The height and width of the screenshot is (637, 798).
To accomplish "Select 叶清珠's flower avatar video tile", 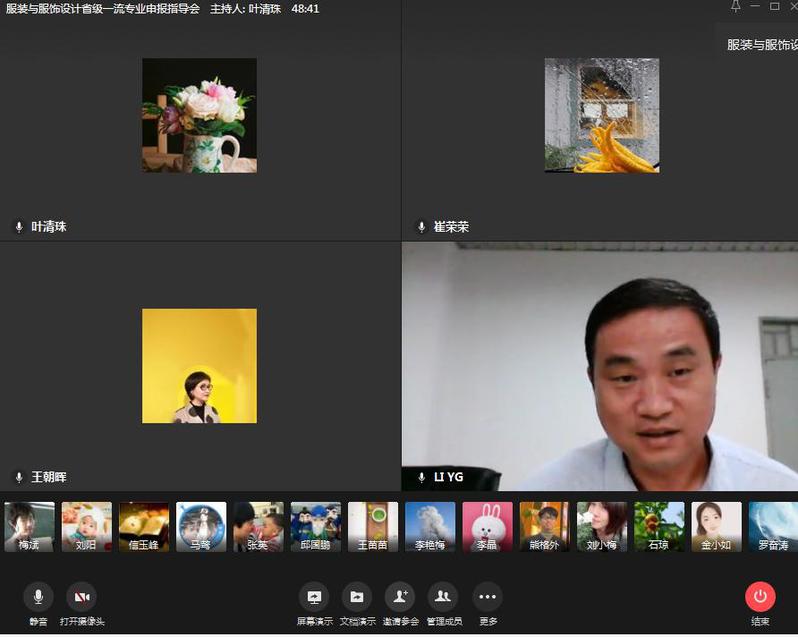I will [x=199, y=115].
